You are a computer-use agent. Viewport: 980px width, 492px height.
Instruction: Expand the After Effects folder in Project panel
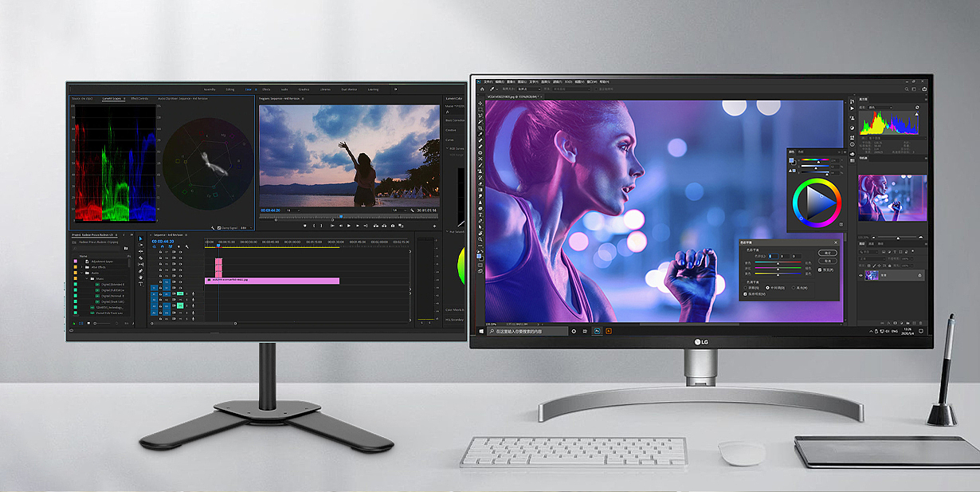pyautogui.click(x=82, y=267)
